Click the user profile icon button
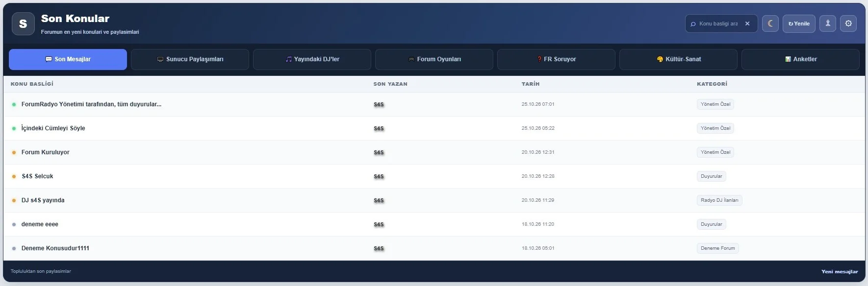 pyautogui.click(x=828, y=24)
